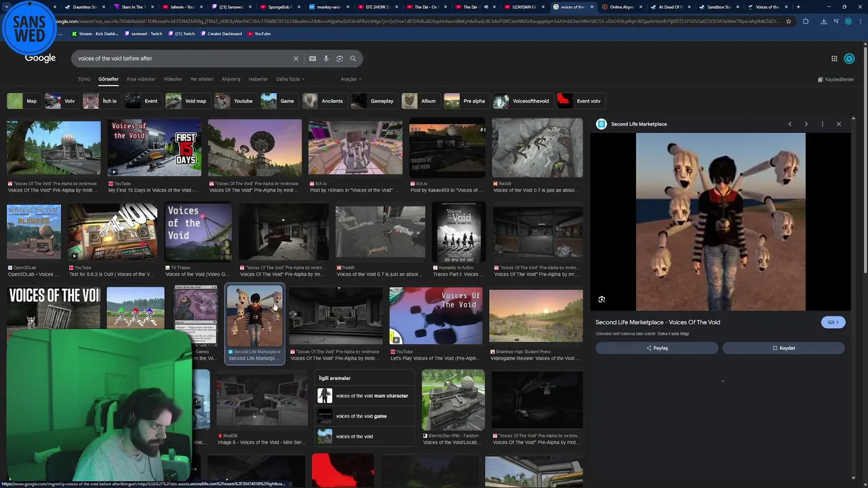Open the browser three-dot menu
This screenshot has height=488, width=868.
pos(859,21)
